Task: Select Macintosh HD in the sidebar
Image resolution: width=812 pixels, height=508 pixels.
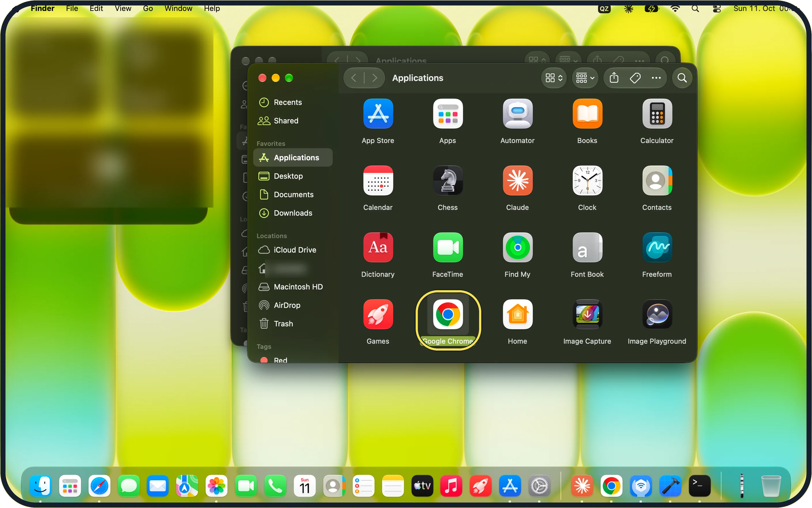Action: tap(293, 287)
